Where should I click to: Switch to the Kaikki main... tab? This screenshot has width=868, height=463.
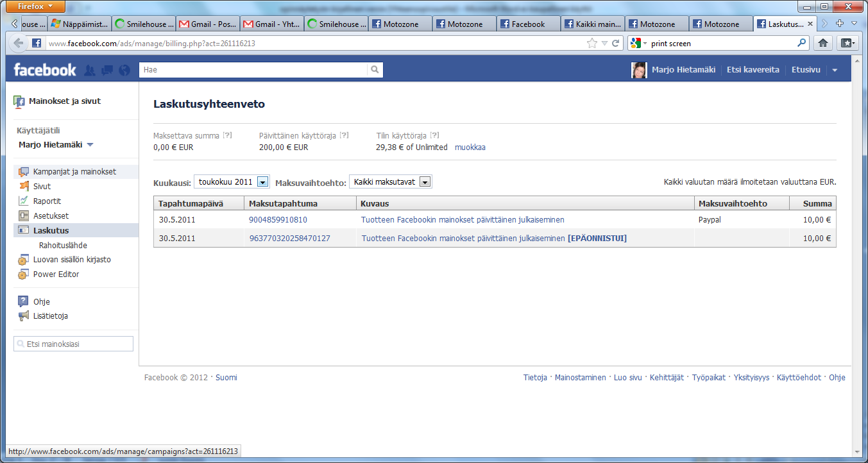click(x=592, y=24)
